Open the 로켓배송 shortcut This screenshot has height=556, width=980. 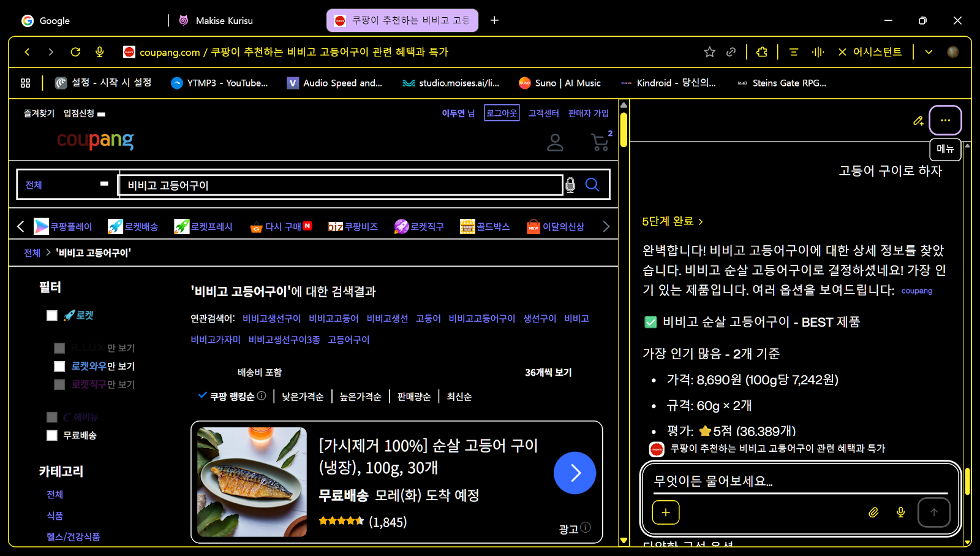tap(133, 227)
